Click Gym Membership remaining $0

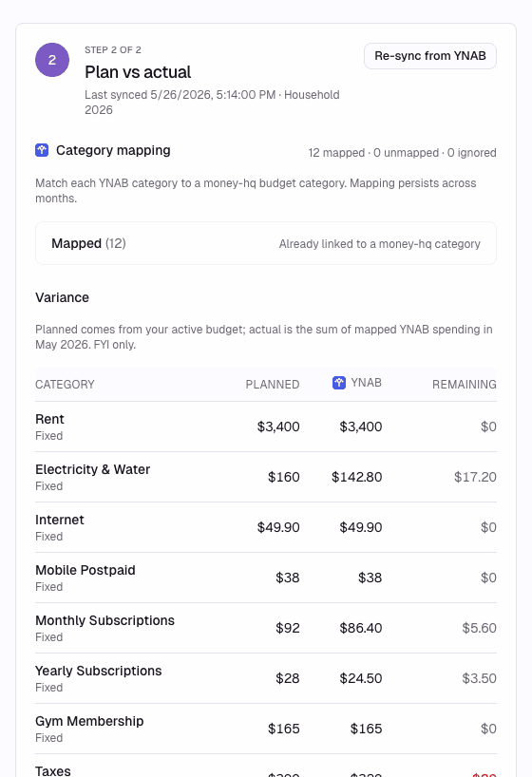[x=488, y=729]
